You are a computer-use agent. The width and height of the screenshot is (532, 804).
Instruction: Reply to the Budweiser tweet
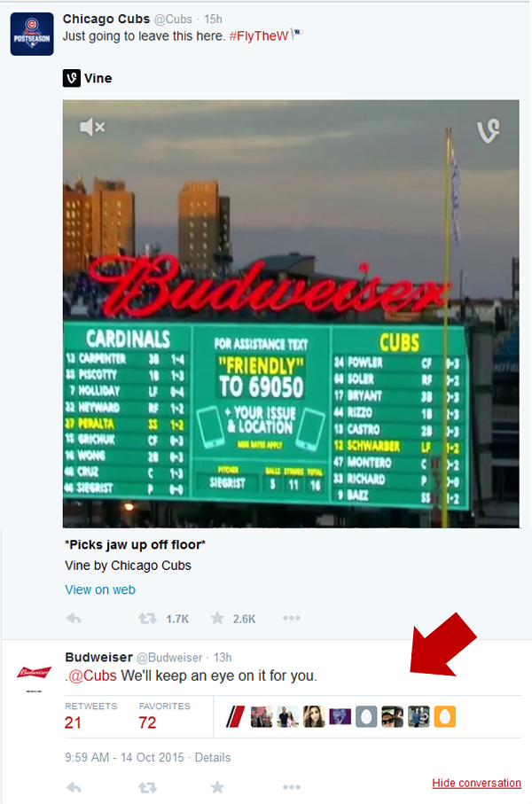coord(74,787)
